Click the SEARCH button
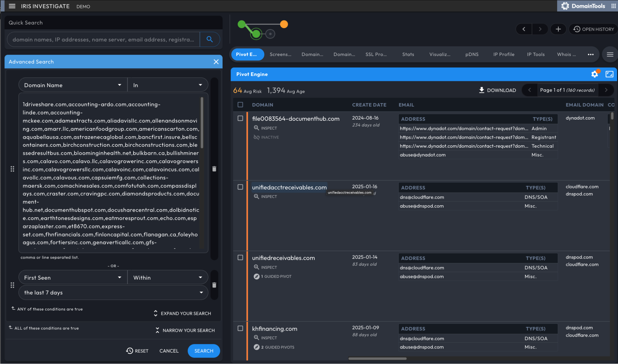Viewport: 618px width, 364px height. point(203,351)
